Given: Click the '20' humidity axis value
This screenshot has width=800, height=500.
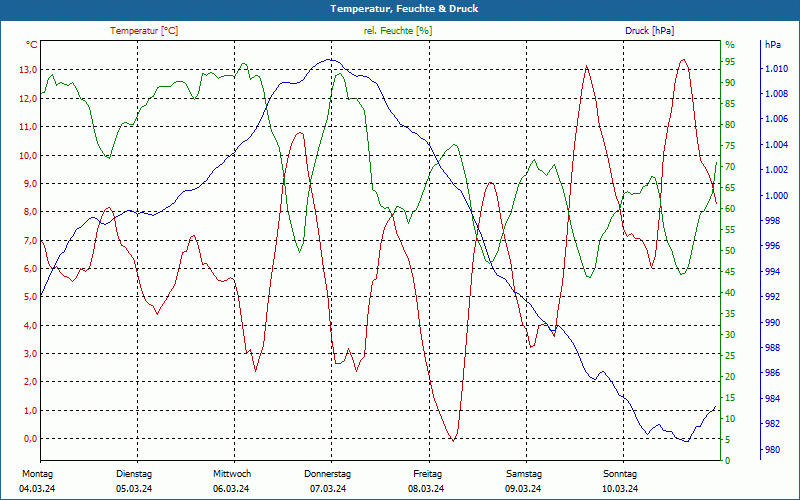Looking at the screenshot, I should [x=730, y=377].
